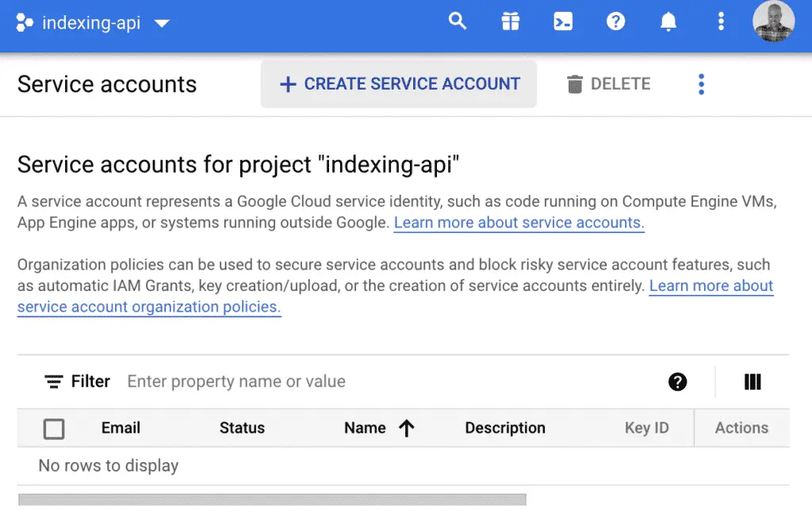Expand the indexing-api project dropdown arrow
Screen dimensions: 812x520
162,23
